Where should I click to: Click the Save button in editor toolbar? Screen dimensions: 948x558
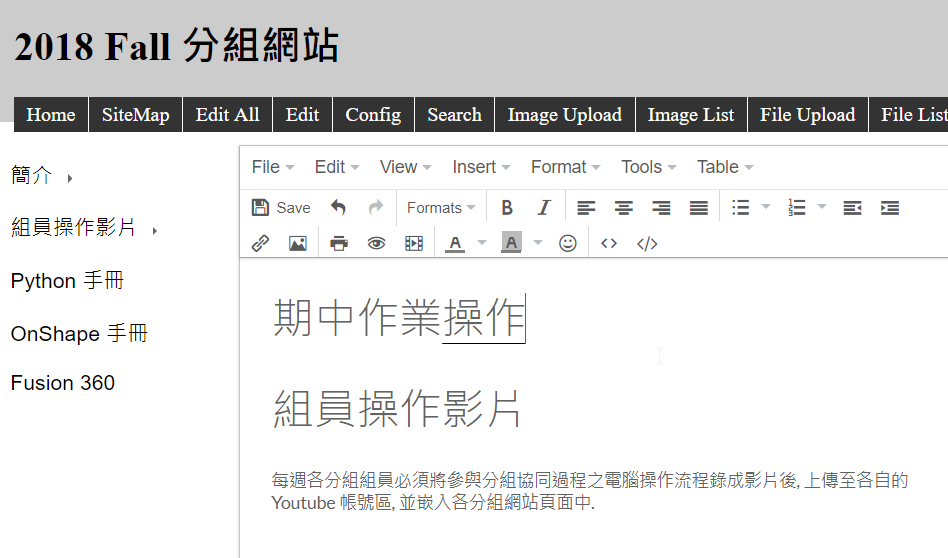[x=281, y=208]
